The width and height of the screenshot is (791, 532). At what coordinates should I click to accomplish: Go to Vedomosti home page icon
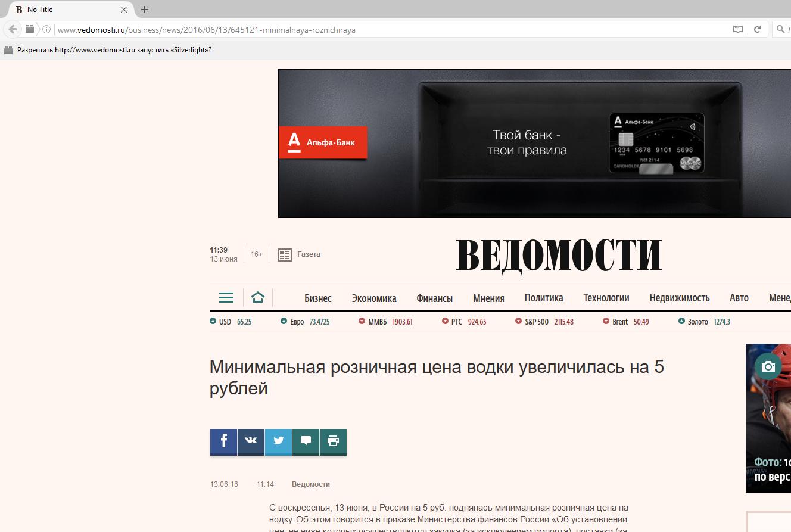coord(258,297)
